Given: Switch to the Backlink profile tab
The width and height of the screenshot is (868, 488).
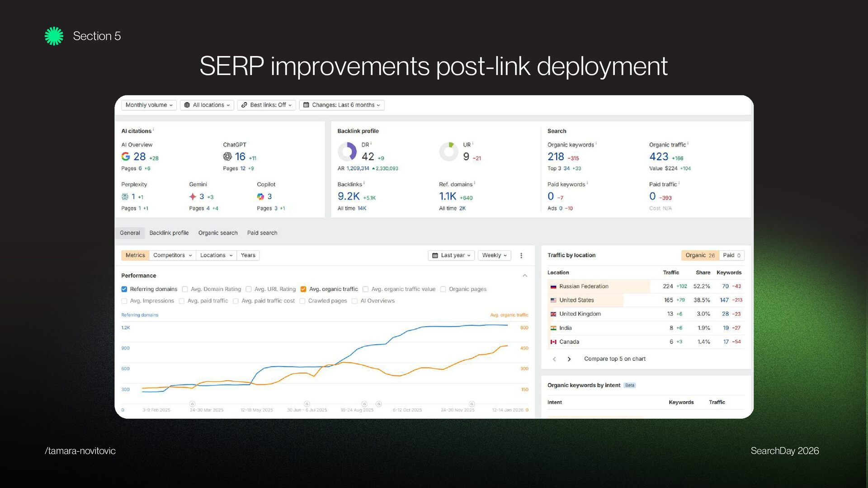Looking at the screenshot, I should (x=169, y=233).
